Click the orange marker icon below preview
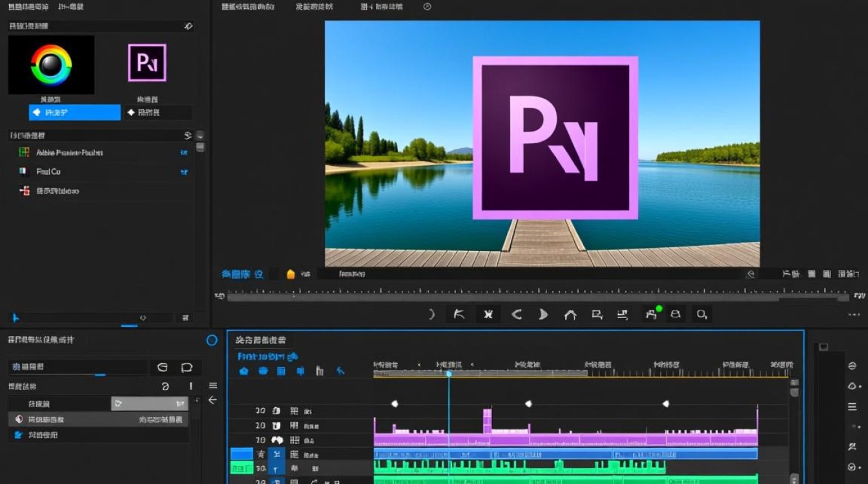This screenshot has width=868, height=484. pyautogui.click(x=291, y=274)
